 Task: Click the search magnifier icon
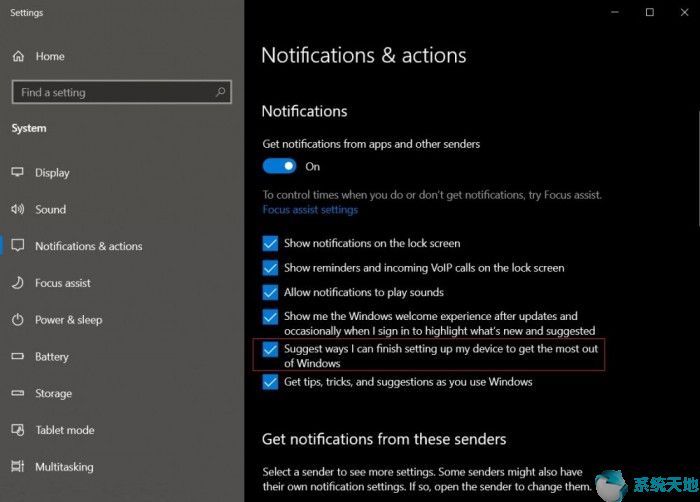[x=220, y=92]
